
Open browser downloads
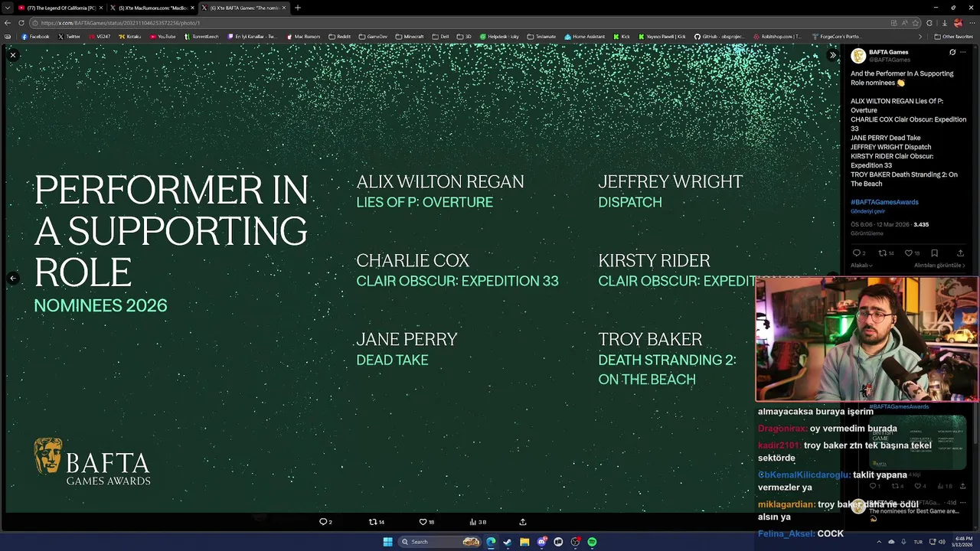945,23
